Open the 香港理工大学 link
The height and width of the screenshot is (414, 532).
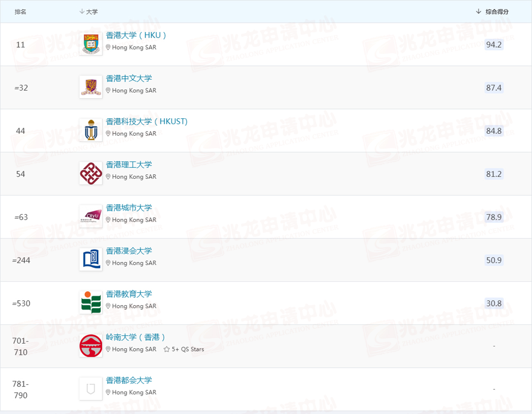click(129, 164)
